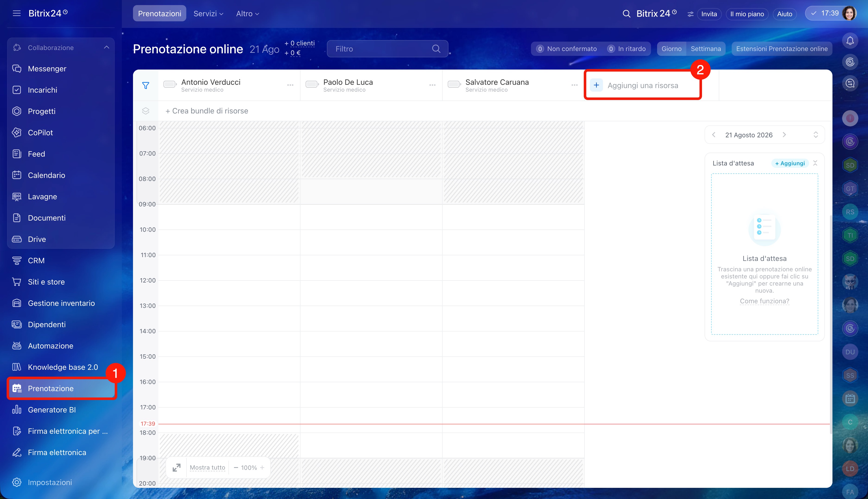The height and width of the screenshot is (499, 868).
Task: Switch to Settimana view
Action: coord(706,49)
